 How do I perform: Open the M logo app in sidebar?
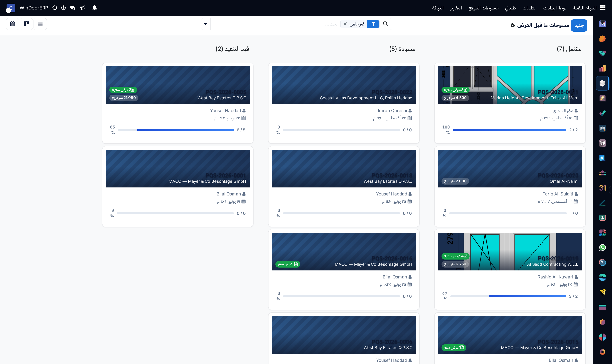pos(602,24)
